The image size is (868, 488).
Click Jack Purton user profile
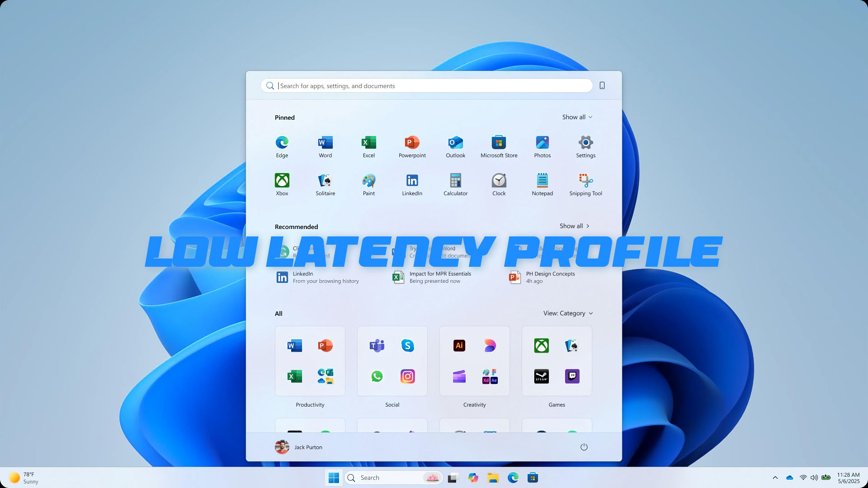point(299,447)
